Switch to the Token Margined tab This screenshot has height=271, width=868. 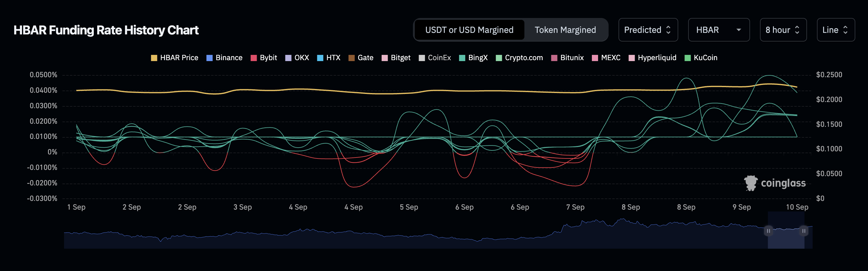tap(565, 30)
